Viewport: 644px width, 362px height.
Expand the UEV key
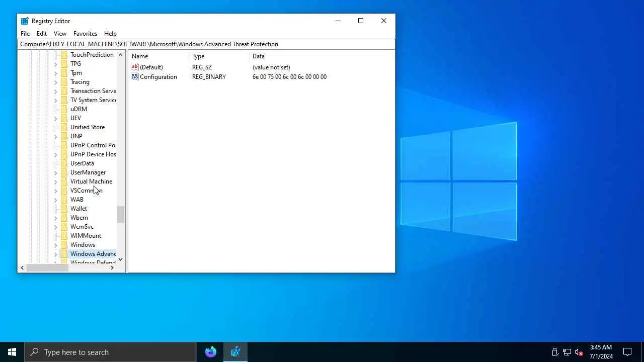point(56,118)
